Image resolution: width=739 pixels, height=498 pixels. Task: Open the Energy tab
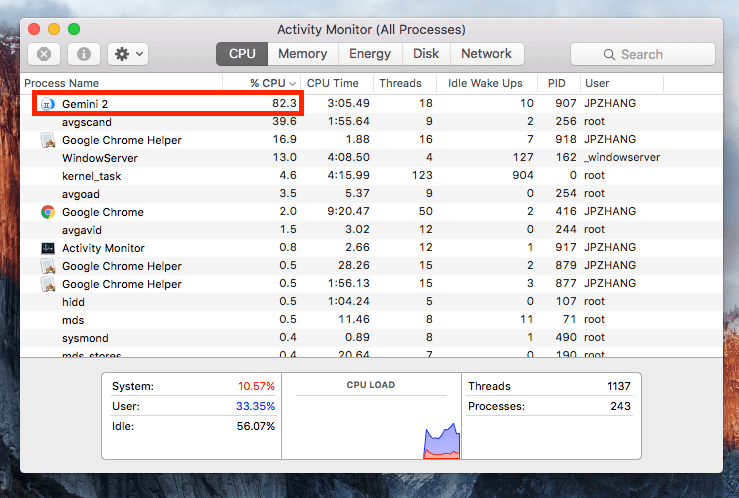pyautogui.click(x=370, y=54)
